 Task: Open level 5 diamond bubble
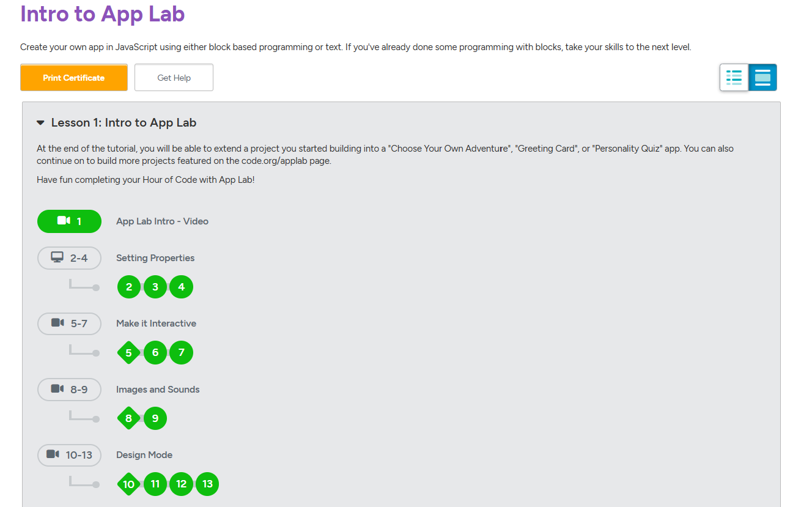pos(128,353)
